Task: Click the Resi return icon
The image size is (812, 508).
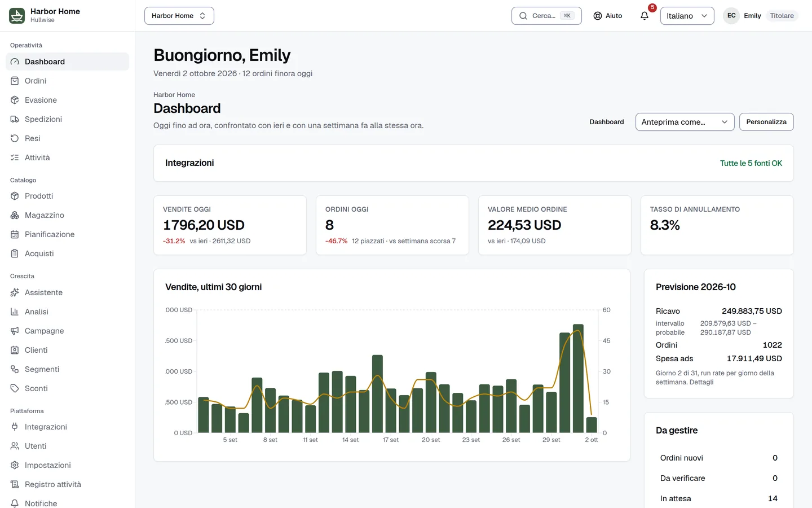Action: [x=15, y=138]
